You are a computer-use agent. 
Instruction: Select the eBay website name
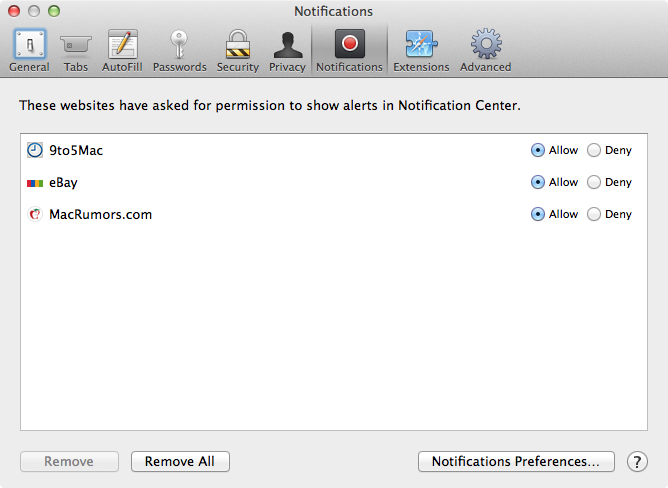(63, 182)
